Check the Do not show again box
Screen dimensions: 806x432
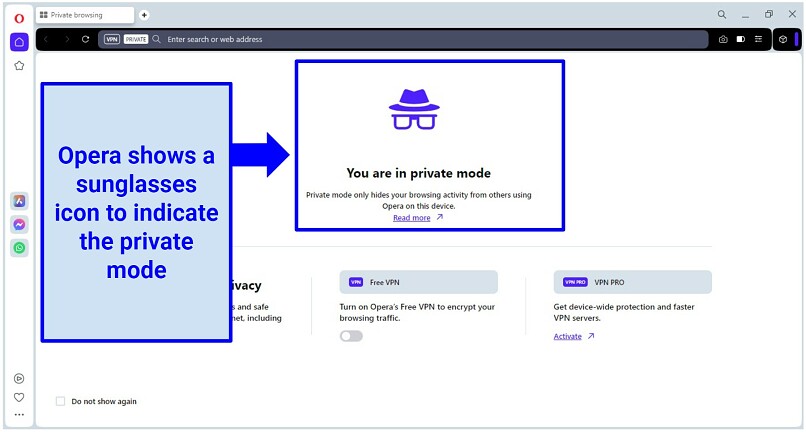(60, 401)
